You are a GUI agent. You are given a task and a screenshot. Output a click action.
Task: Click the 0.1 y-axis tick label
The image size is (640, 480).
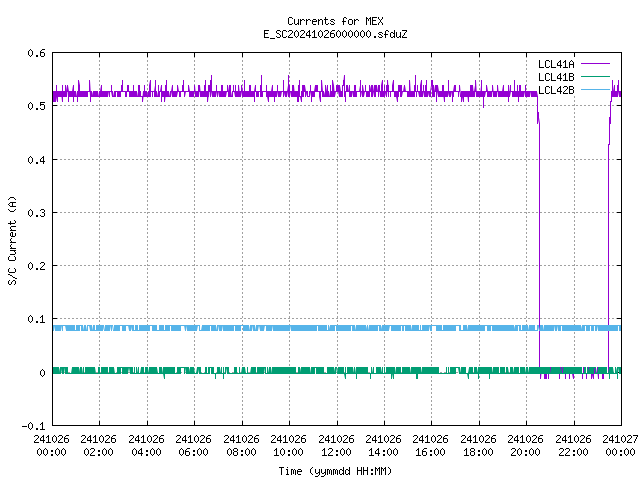[x=36, y=319]
